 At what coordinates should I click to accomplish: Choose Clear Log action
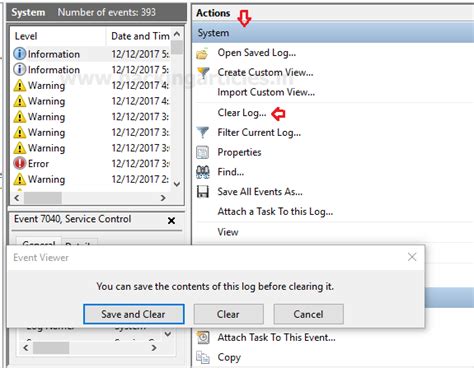click(x=242, y=113)
